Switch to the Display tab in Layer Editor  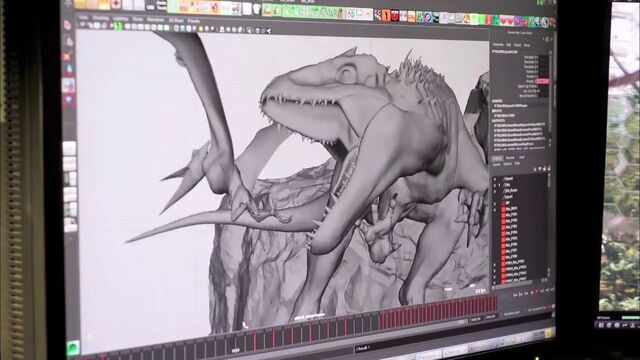[x=498, y=158]
